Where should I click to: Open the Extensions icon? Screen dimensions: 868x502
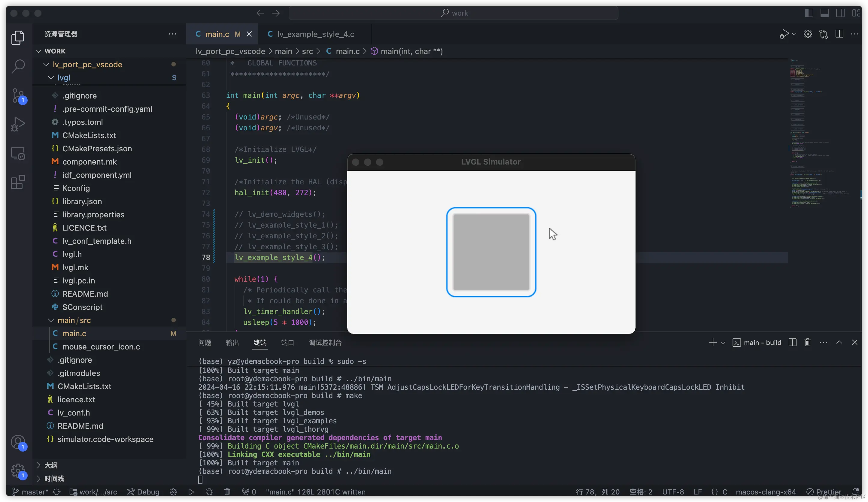(18, 182)
